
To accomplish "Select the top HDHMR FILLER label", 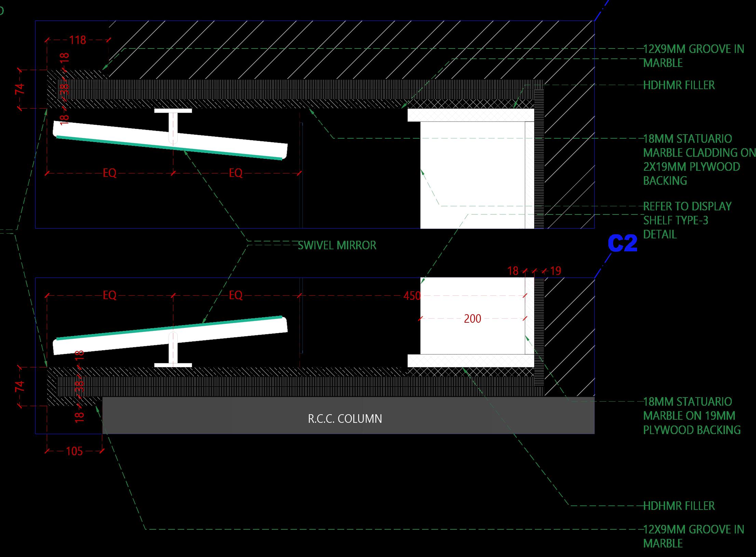I will coord(679,85).
